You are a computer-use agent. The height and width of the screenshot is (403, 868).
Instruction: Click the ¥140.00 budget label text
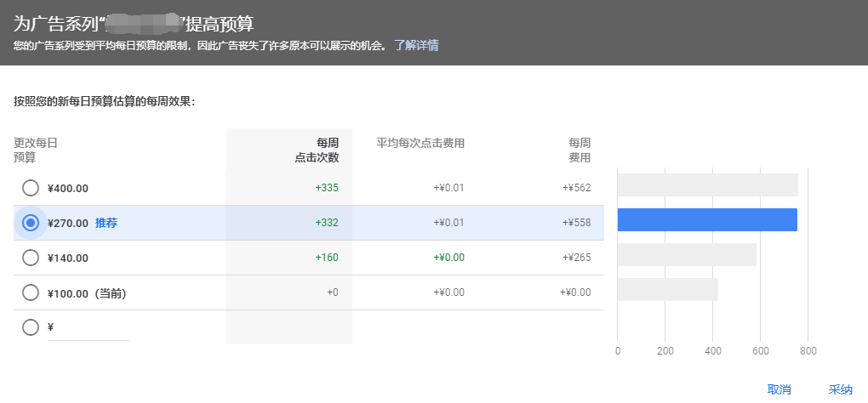point(67,258)
